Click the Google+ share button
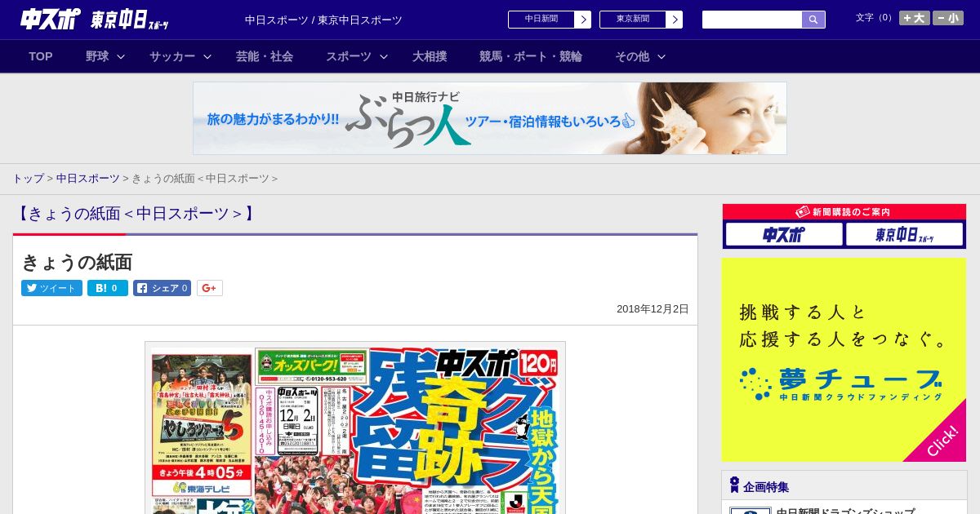This screenshot has height=514, width=980. pyautogui.click(x=210, y=288)
